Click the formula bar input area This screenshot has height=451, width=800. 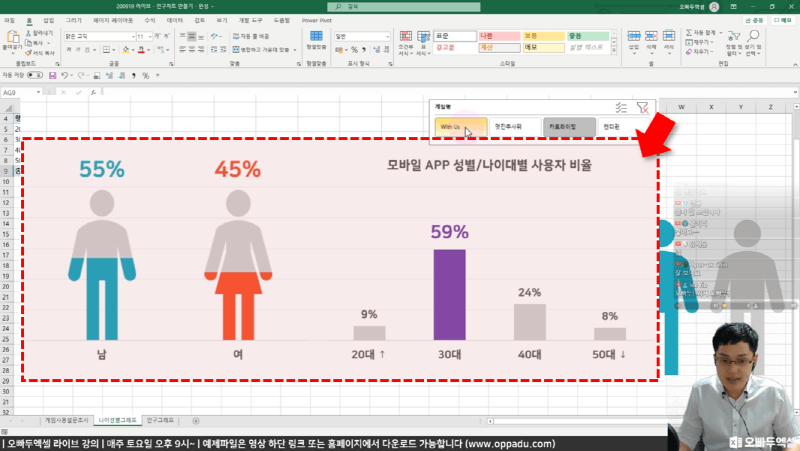click(449, 92)
